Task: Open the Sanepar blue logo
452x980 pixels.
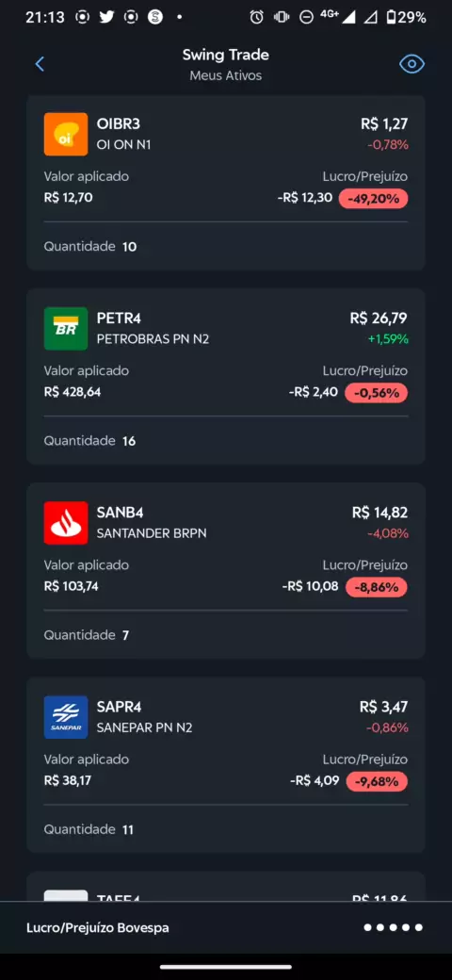Action: point(66,717)
